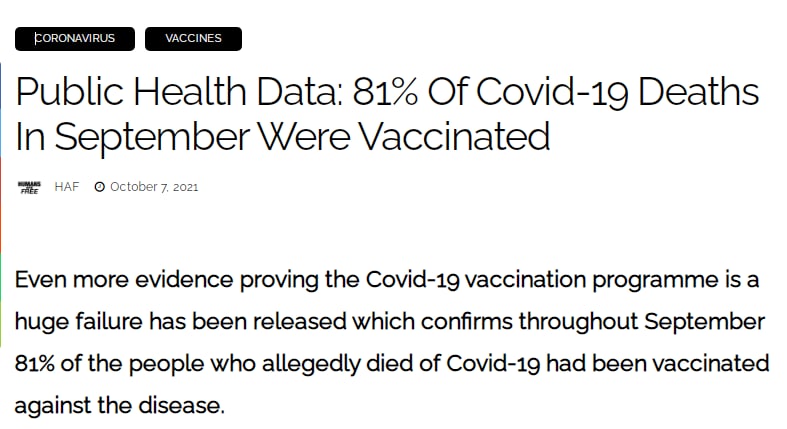Viewport: 787px width, 429px height.
Task: Click the green segment of left color bar
Action: point(1,300)
